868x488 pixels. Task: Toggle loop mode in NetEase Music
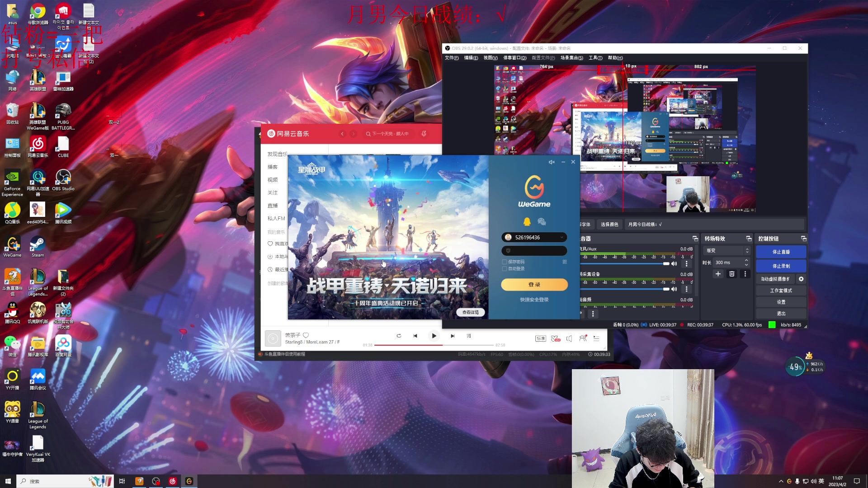click(x=399, y=336)
